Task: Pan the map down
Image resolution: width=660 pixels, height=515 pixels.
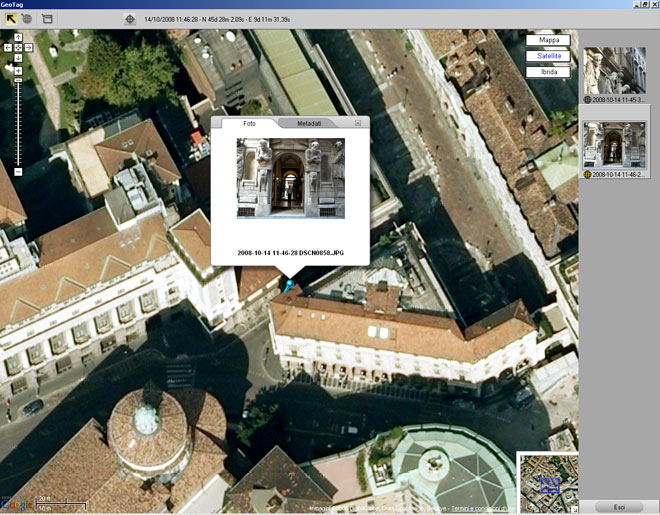Action: 18,58
